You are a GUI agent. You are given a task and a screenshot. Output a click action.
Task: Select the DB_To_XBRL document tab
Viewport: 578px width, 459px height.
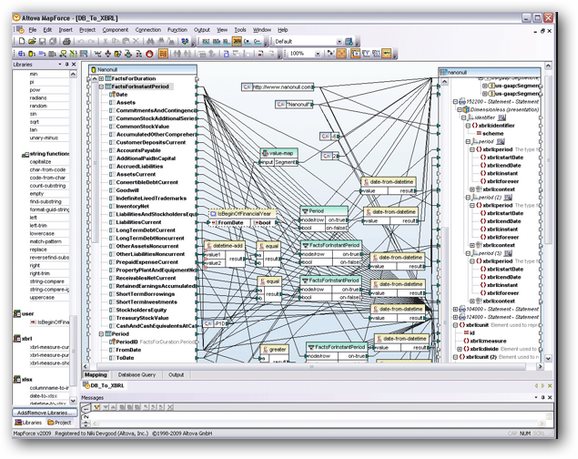coord(104,386)
